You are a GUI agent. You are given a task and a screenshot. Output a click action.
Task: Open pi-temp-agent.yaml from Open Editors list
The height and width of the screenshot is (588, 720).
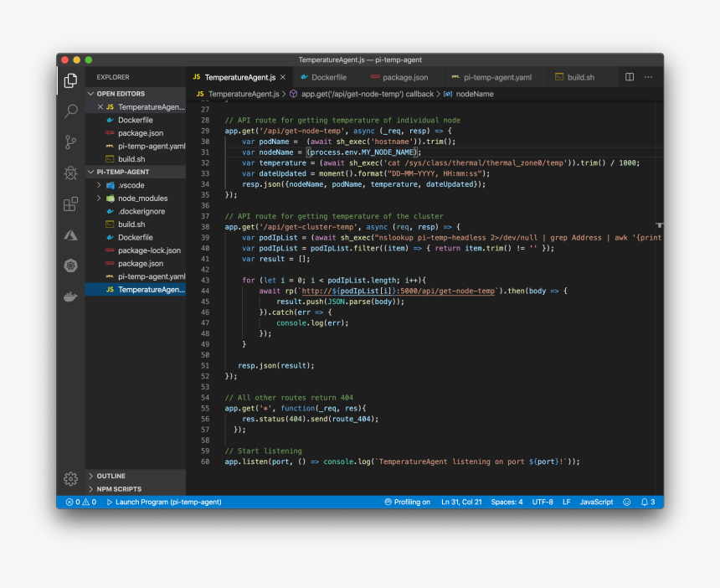click(x=136, y=146)
